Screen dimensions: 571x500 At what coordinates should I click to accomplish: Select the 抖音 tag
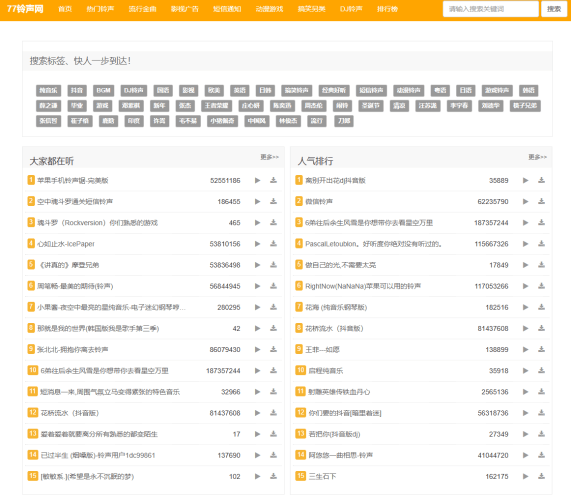77,90
